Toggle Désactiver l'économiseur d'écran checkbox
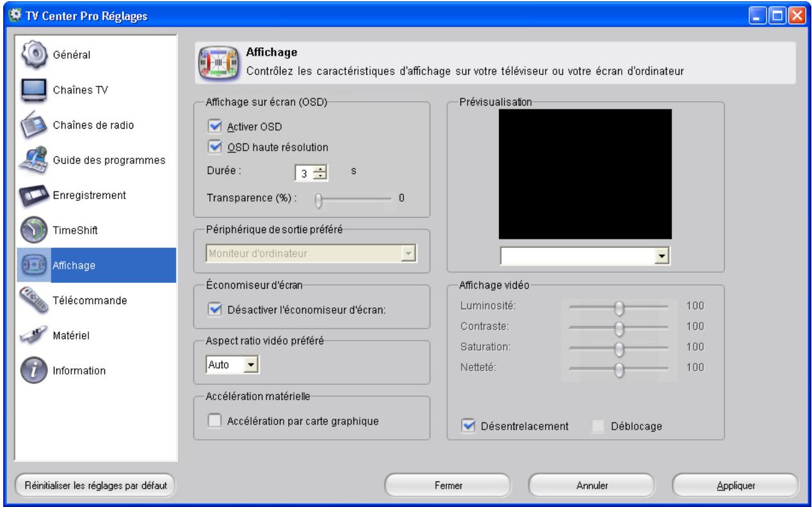This screenshot has width=812, height=507. coord(215,310)
